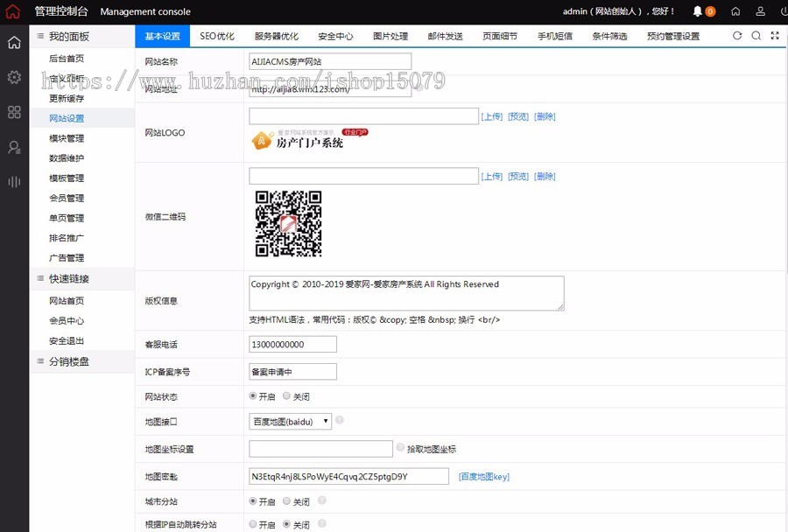Click the user profile icon in top bar

coord(760,11)
